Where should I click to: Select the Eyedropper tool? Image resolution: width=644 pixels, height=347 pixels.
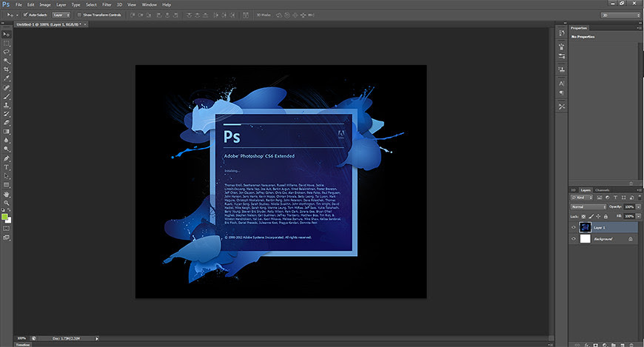(x=6, y=78)
